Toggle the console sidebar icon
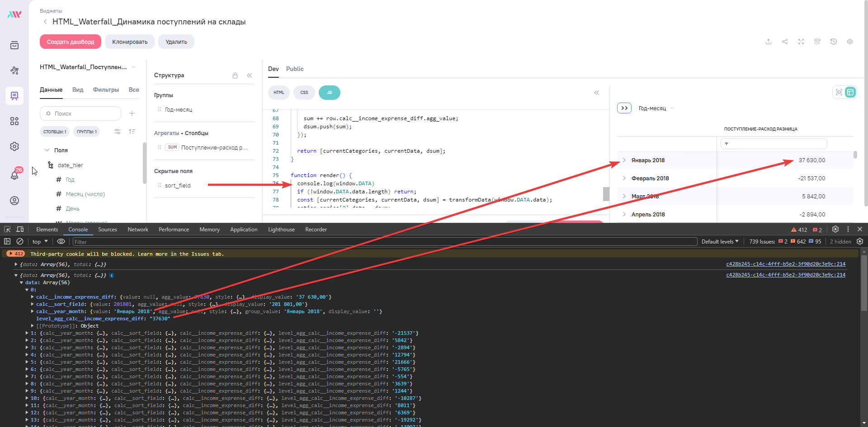The image size is (868, 427). point(7,241)
